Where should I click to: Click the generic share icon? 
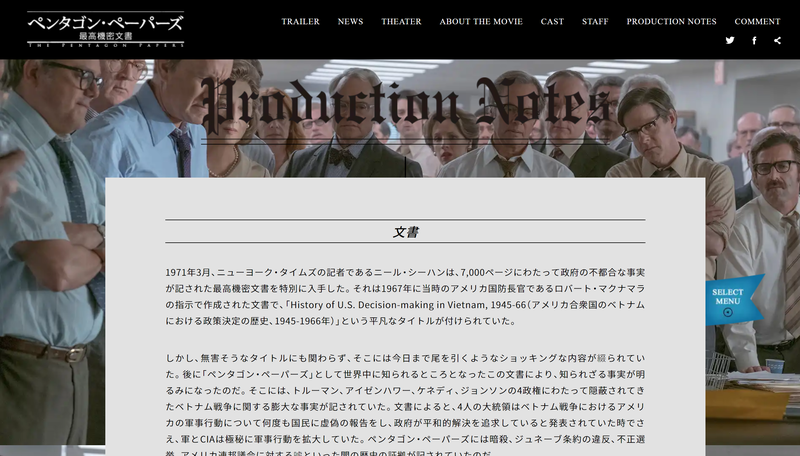[x=777, y=40]
